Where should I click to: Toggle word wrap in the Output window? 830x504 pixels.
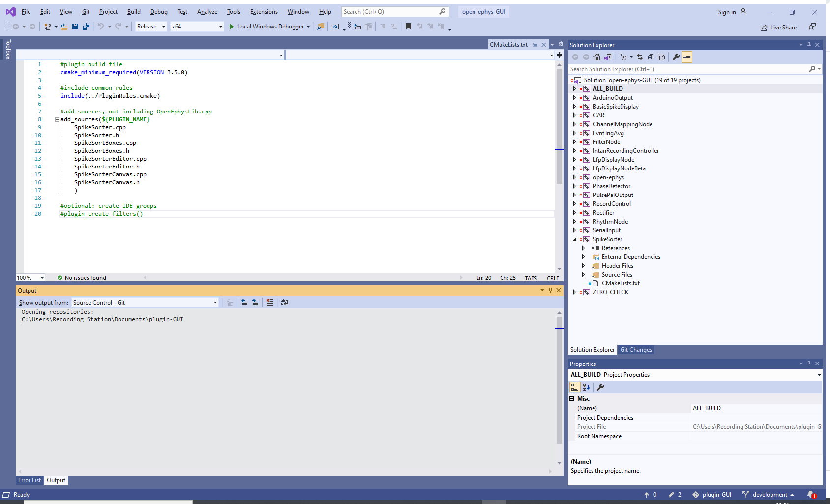tap(285, 302)
